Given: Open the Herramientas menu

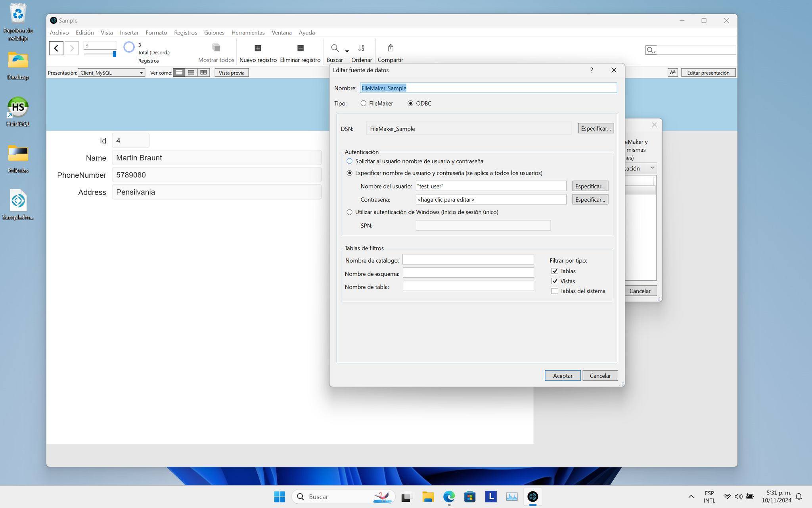Looking at the screenshot, I should click(248, 33).
